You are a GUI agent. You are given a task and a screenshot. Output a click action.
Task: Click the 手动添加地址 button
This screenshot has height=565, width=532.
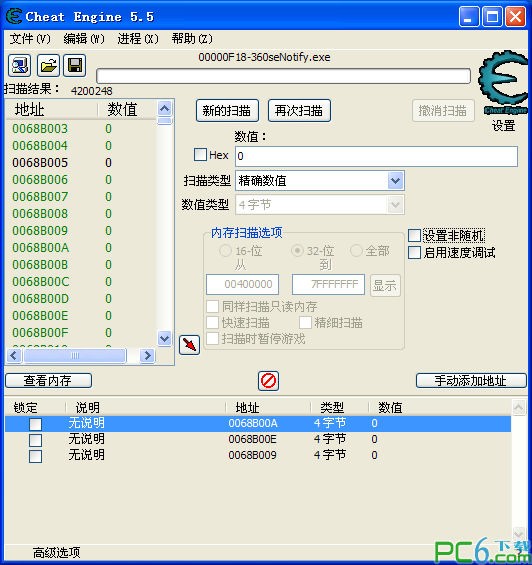click(471, 381)
